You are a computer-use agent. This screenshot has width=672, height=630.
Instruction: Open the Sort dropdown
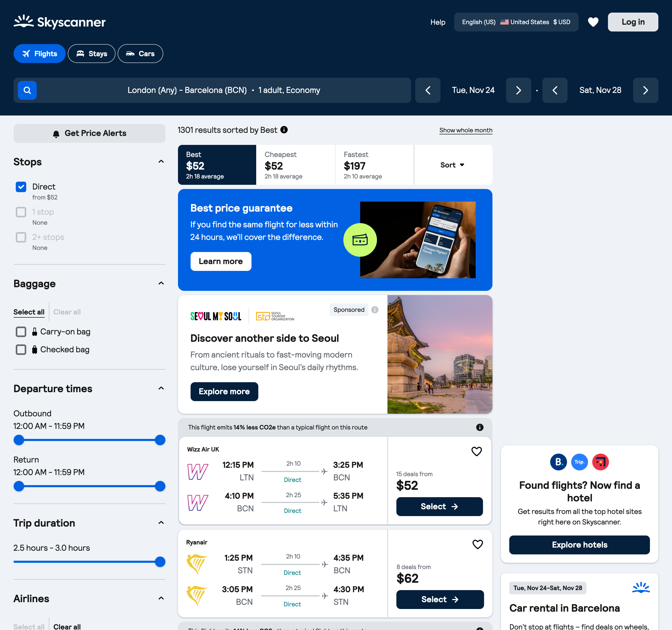click(x=453, y=165)
